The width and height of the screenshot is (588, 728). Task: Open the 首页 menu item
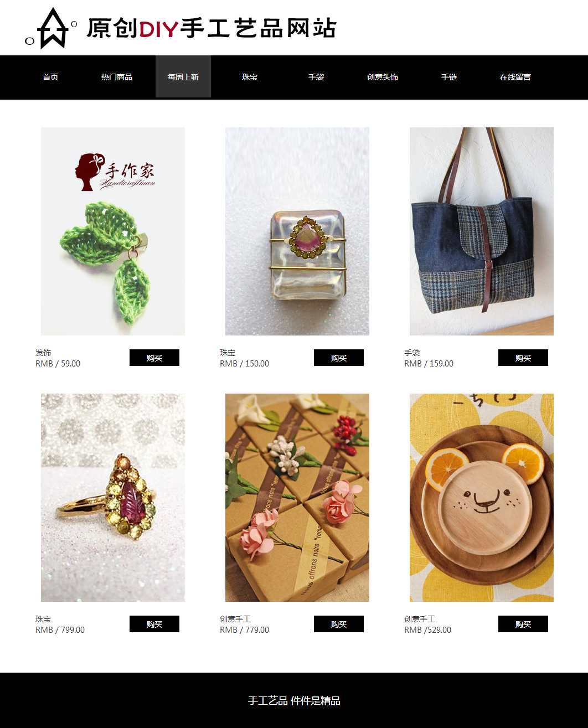(x=50, y=77)
